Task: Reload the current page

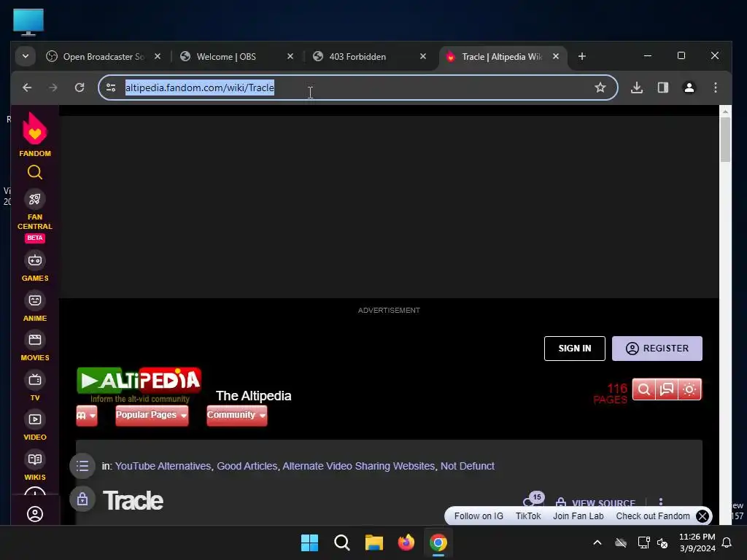Action: click(80, 87)
